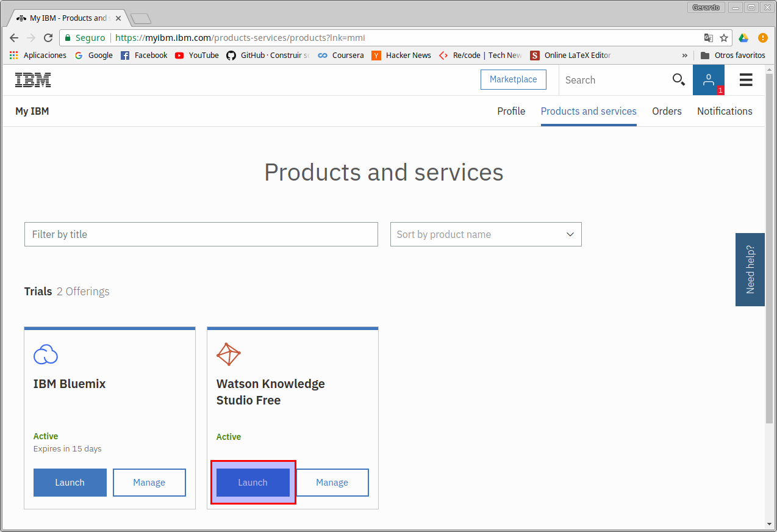Open the Orders tab

tap(667, 111)
